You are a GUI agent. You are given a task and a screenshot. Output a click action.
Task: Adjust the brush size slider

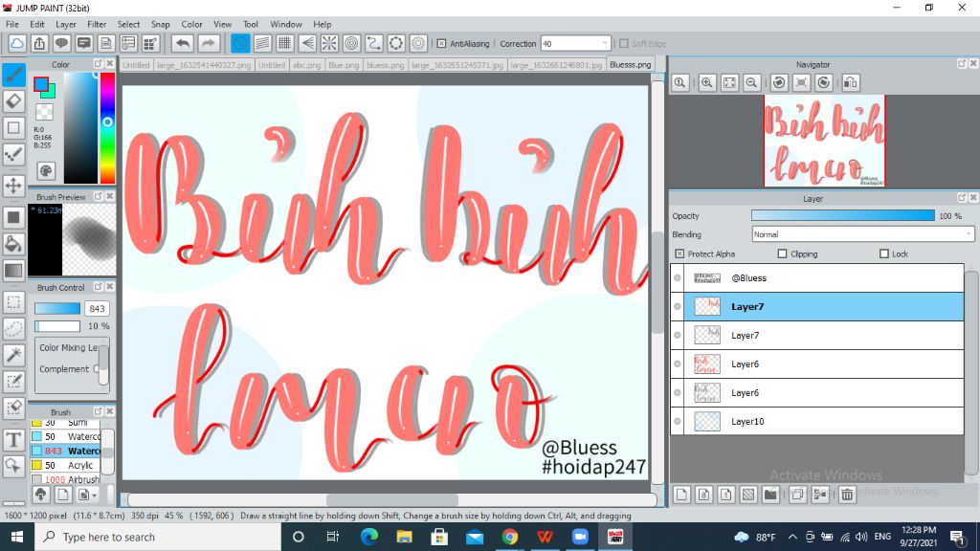[57, 309]
